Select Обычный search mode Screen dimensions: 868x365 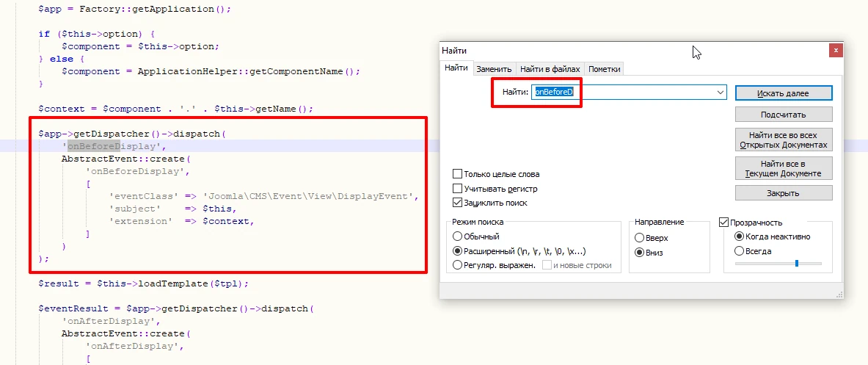(457, 236)
